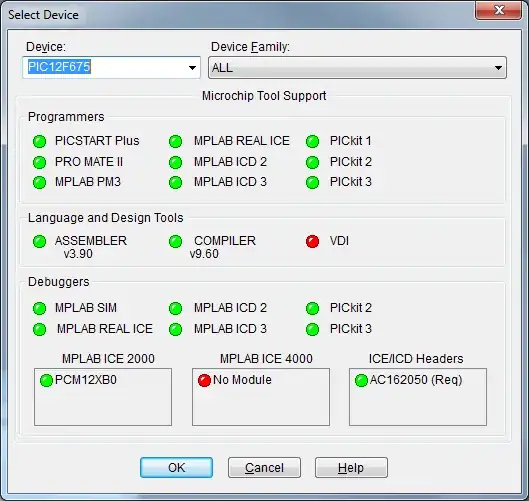Click the COMPILER label

[225, 241]
